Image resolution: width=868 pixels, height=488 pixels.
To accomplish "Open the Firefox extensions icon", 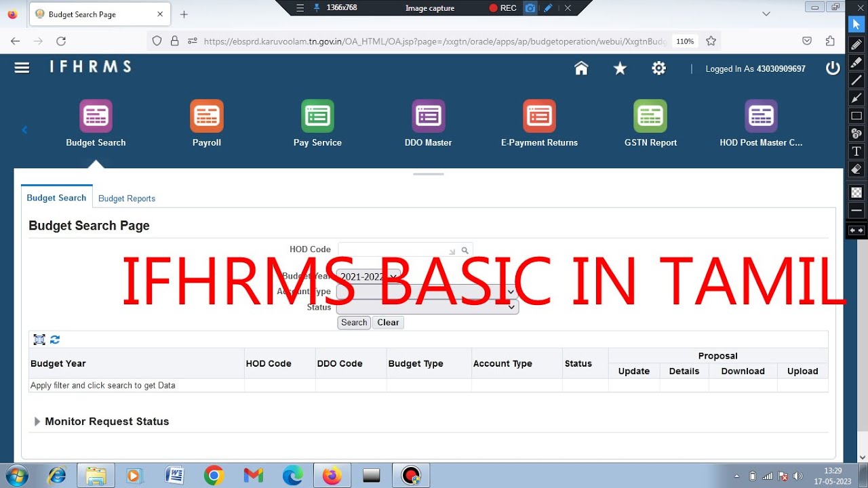I will click(x=830, y=41).
